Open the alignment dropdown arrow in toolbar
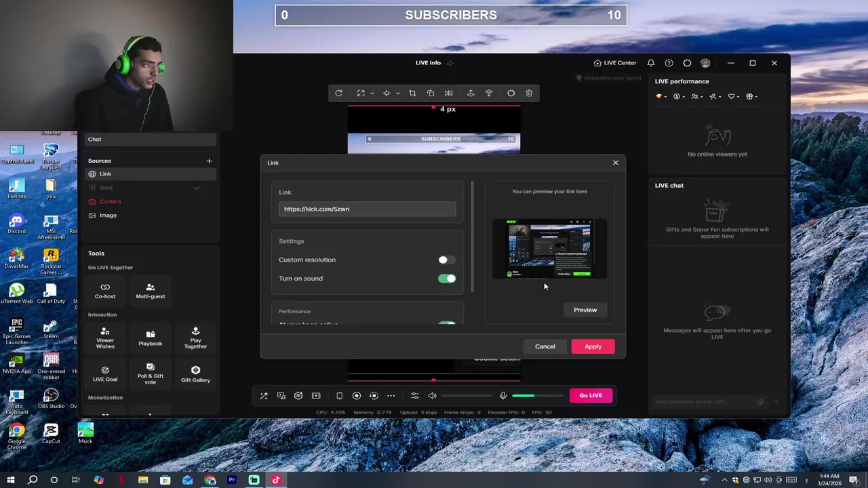868x488 pixels. [397, 94]
